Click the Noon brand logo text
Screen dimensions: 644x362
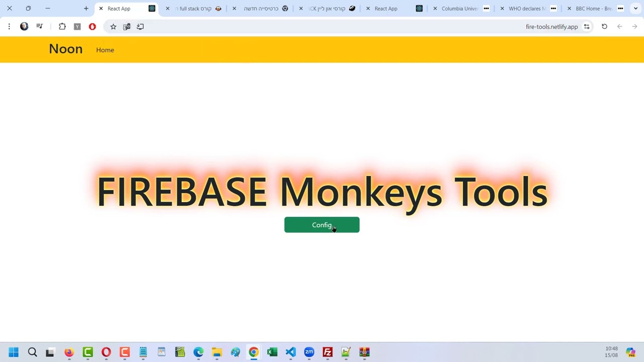[x=66, y=49]
